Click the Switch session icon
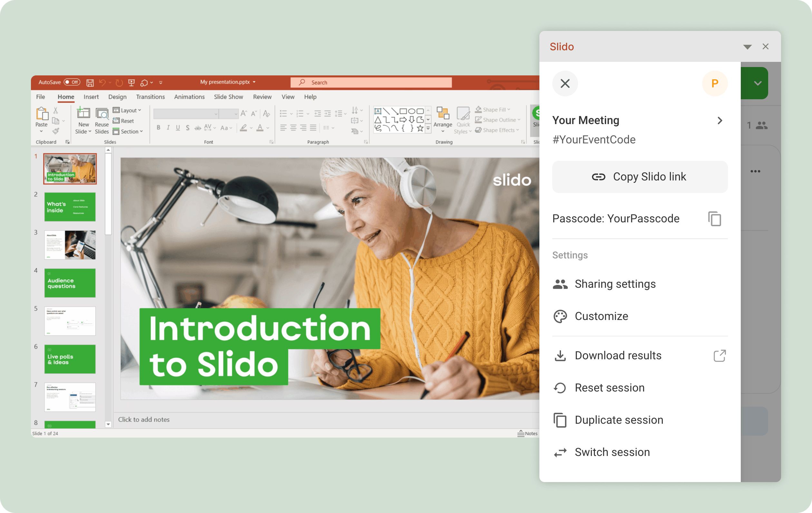Image resolution: width=812 pixels, height=513 pixels. pyautogui.click(x=560, y=451)
